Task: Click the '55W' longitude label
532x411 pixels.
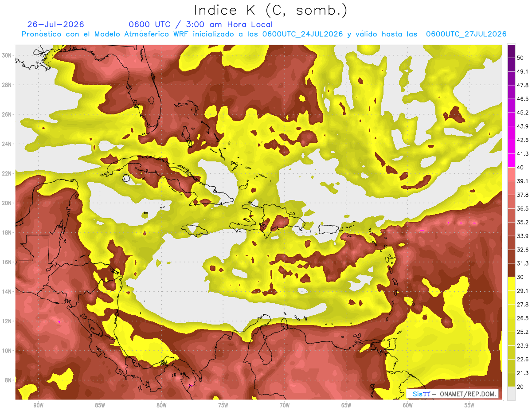Action: (469, 405)
